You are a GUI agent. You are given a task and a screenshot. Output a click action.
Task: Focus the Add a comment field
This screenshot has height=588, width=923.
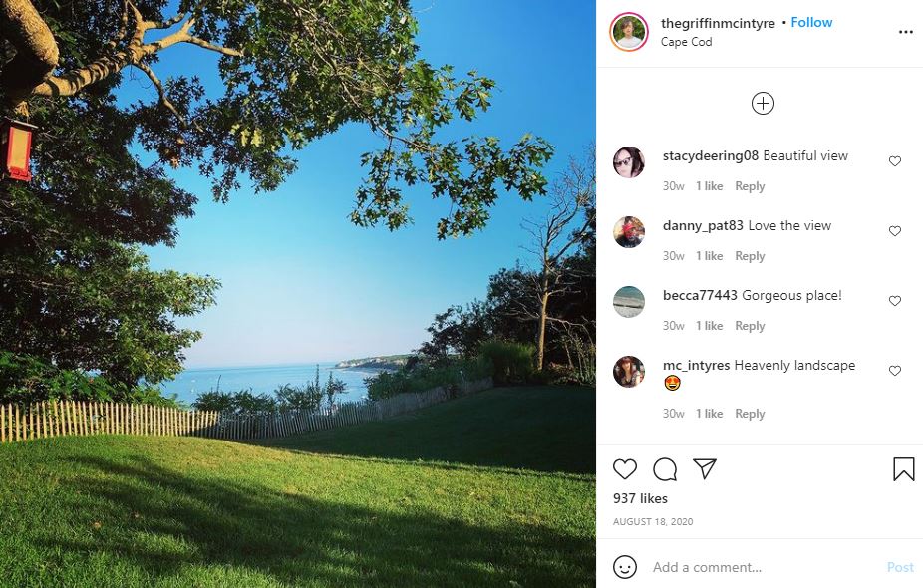[766, 567]
